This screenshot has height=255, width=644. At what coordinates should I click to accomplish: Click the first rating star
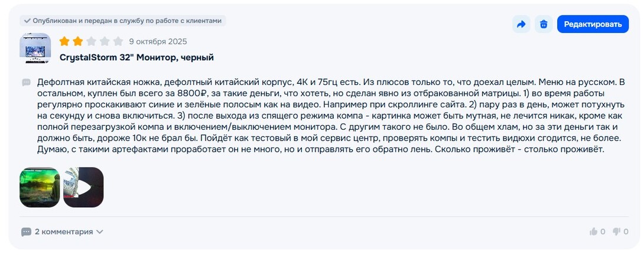(x=64, y=41)
